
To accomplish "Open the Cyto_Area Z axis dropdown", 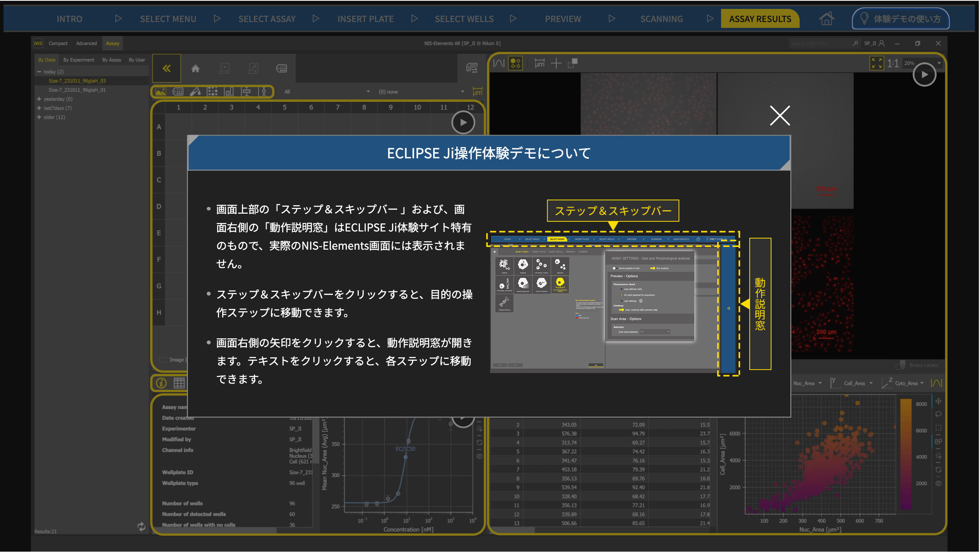I will point(909,383).
